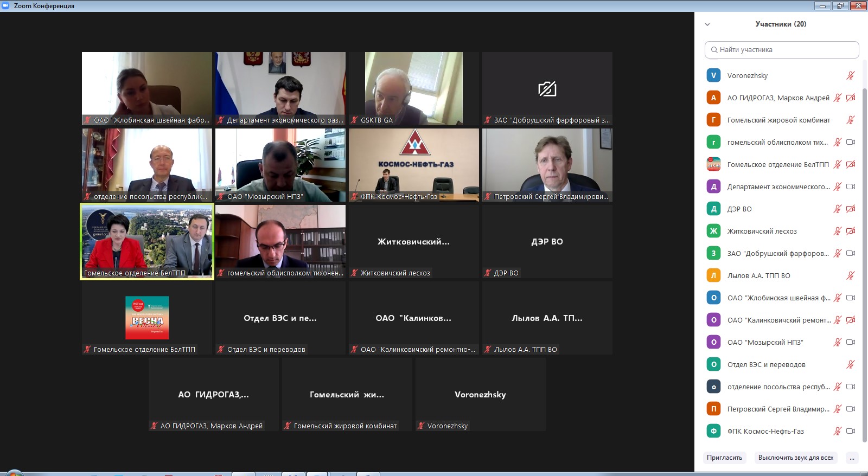Click the Пригласить button

(724, 458)
